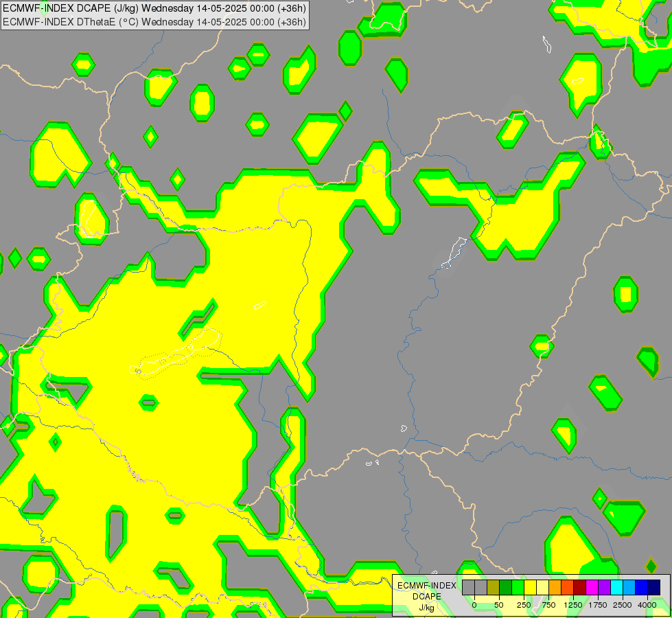The image size is (672, 618).
Task: Select the purple legend swatch
Action: [x=604, y=588]
